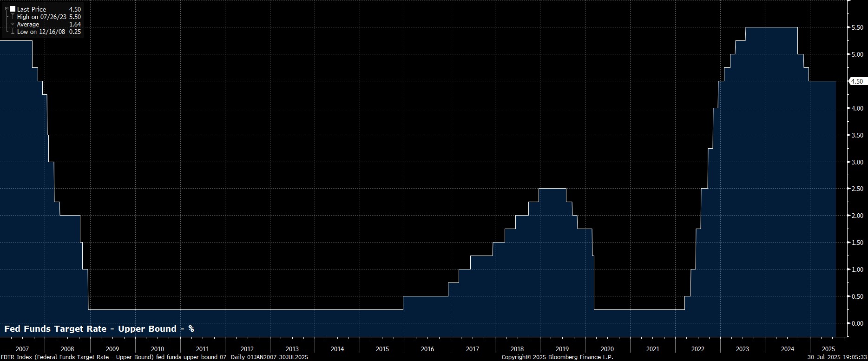
Task: Click the 2012 year label on x-axis
Action: tap(247, 349)
